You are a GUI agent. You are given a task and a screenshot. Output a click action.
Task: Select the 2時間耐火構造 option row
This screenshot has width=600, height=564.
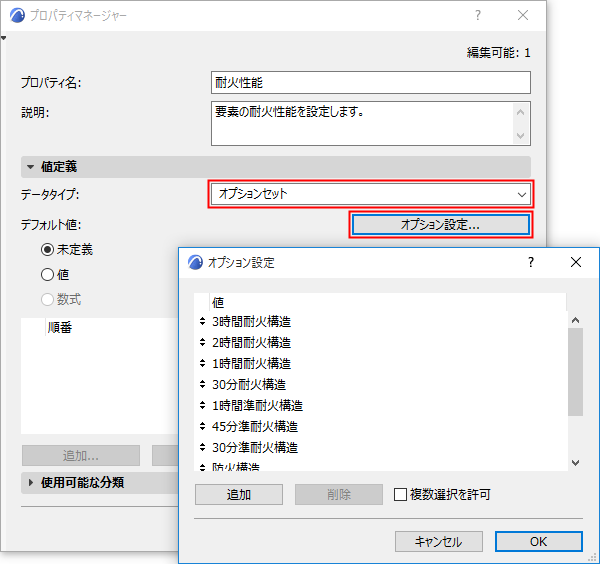[381, 342]
